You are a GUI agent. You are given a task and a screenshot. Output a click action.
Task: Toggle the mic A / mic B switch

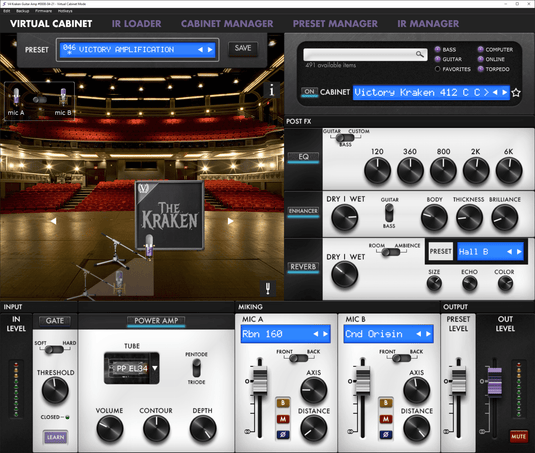click(x=40, y=100)
